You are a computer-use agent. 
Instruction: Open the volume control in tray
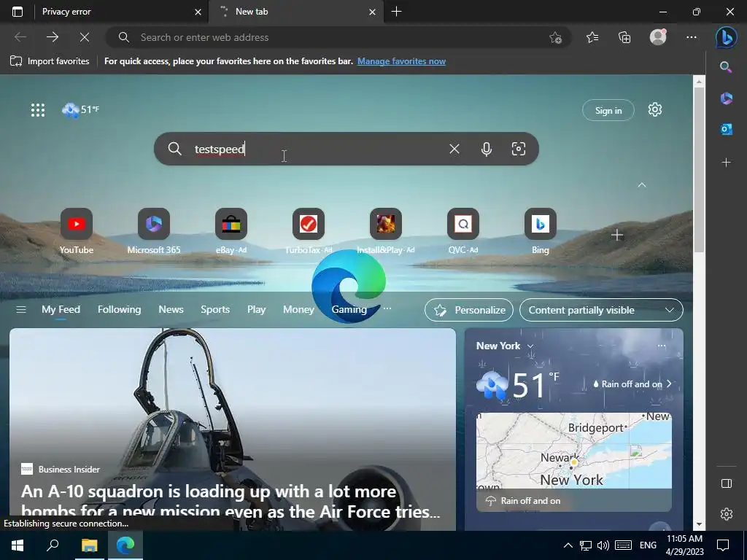click(603, 545)
